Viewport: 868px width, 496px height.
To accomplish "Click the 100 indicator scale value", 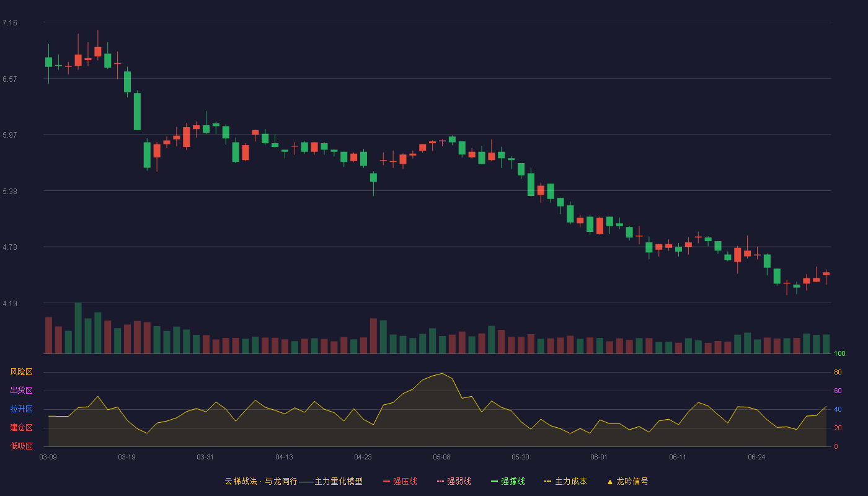I will (839, 354).
